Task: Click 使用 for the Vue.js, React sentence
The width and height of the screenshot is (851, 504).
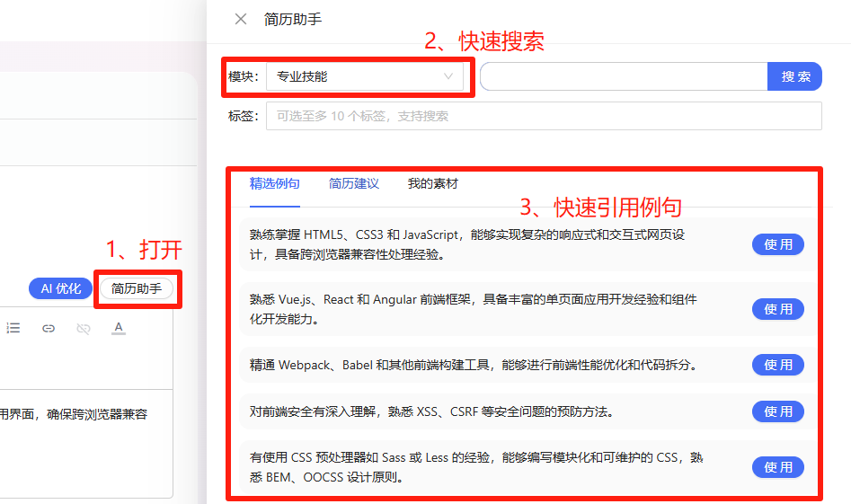Action: click(x=777, y=309)
